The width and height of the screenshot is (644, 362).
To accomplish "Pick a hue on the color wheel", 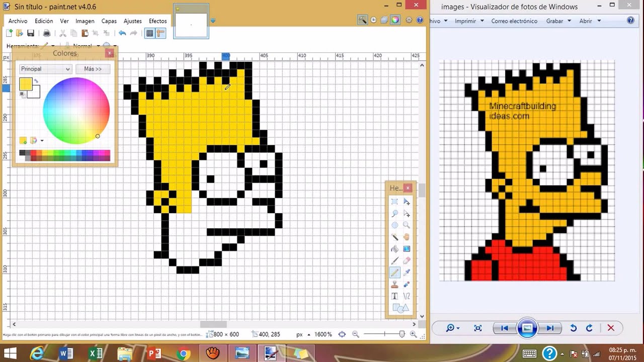I will (76, 111).
